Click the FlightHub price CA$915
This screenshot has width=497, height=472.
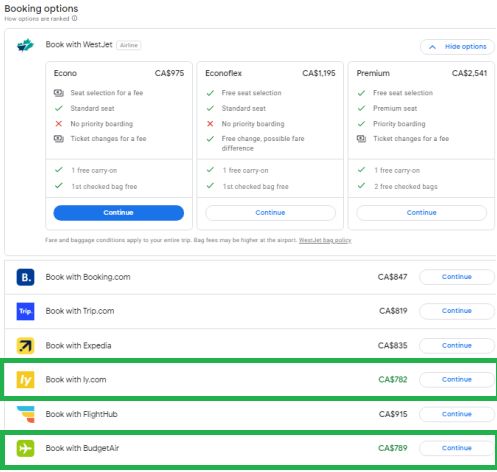(393, 414)
